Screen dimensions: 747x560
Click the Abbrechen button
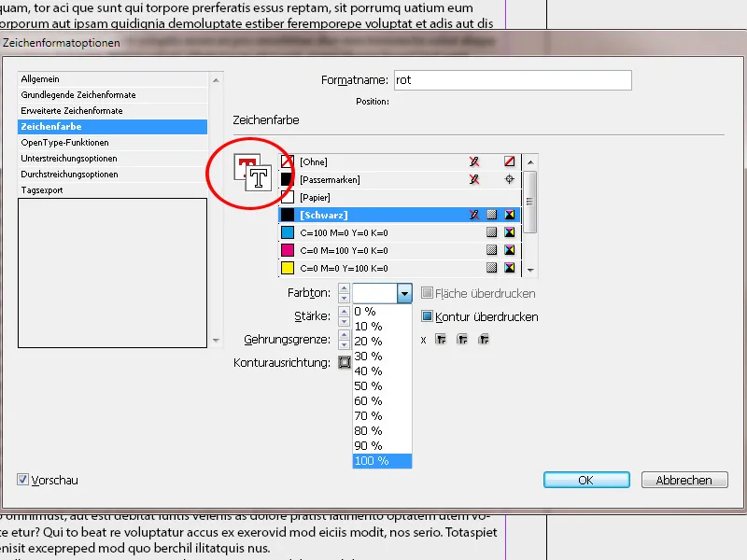[x=684, y=480]
